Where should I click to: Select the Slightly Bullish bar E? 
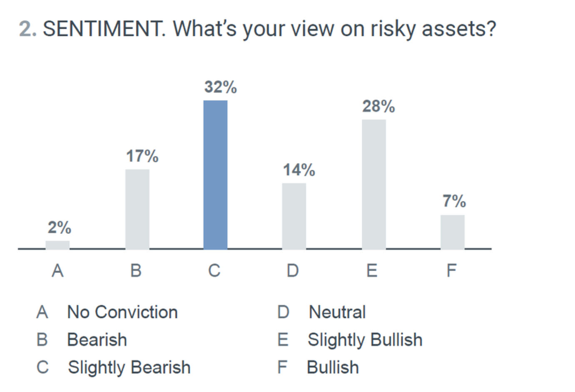373,184
